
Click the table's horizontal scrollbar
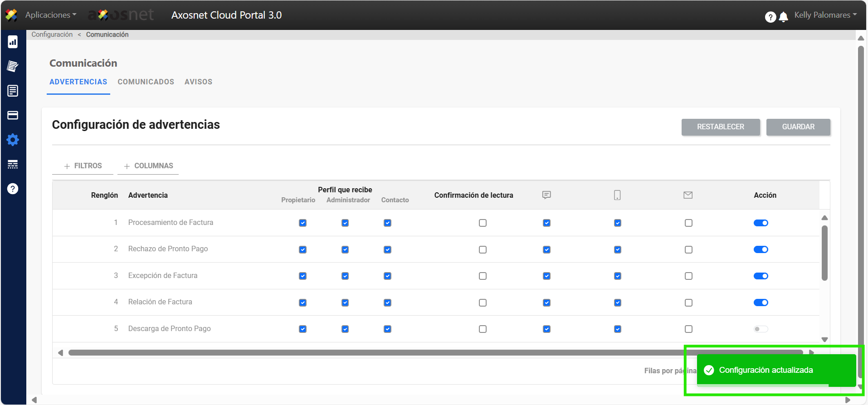(x=363, y=353)
